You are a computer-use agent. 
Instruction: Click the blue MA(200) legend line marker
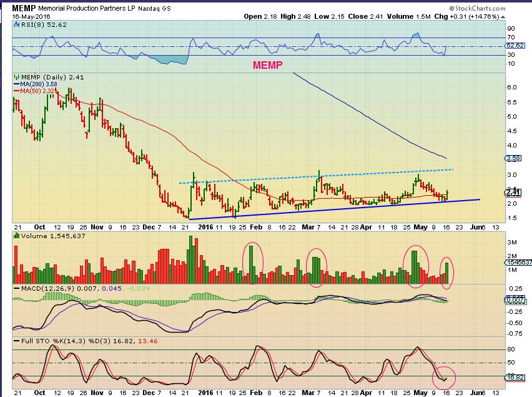pos(17,84)
